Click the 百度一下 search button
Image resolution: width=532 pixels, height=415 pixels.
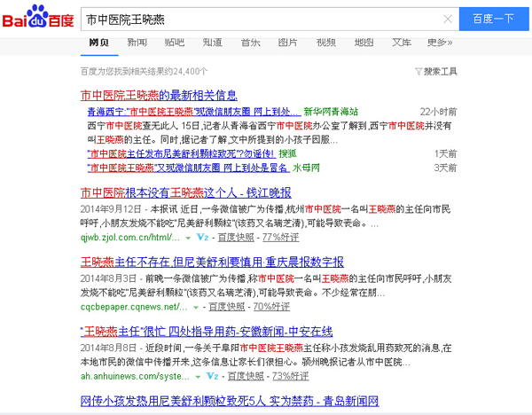point(494,19)
